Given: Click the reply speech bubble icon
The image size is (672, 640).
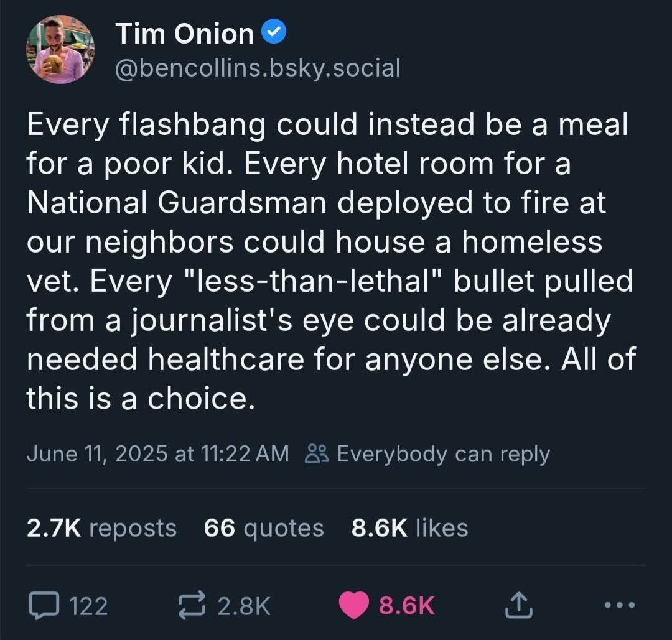Looking at the screenshot, I should tap(44, 605).
